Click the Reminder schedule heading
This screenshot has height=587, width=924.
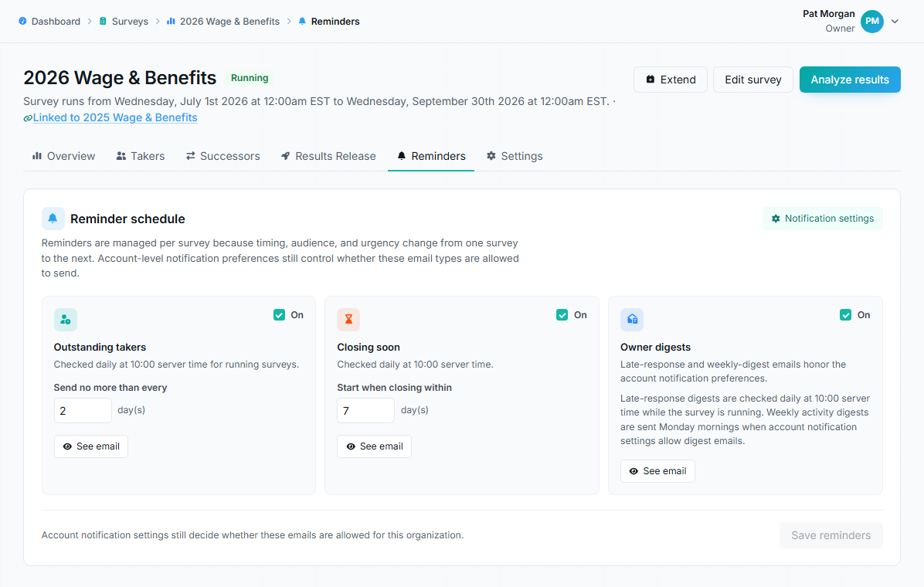coord(128,219)
